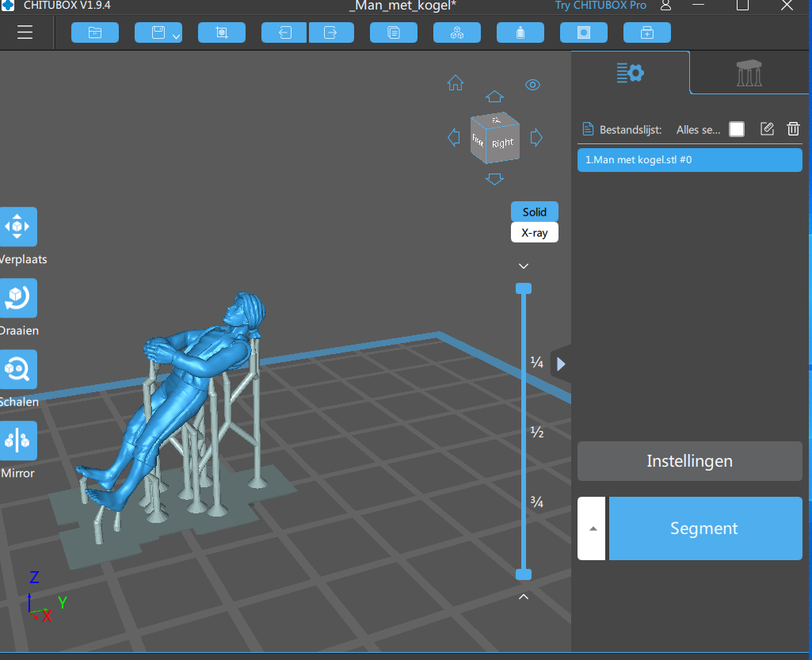Select Man met kogel.stl in file list
This screenshot has height=660, width=812.
(690, 160)
